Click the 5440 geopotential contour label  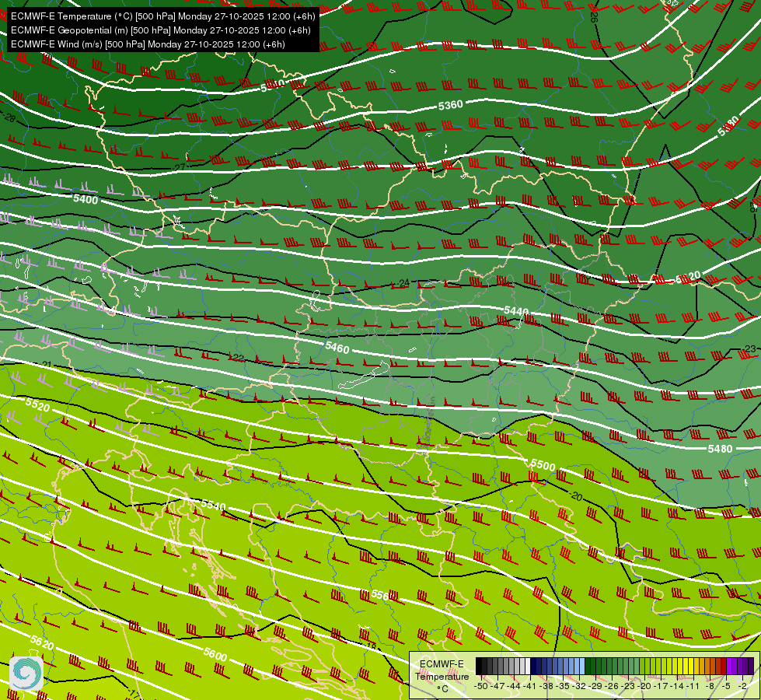point(516,311)
